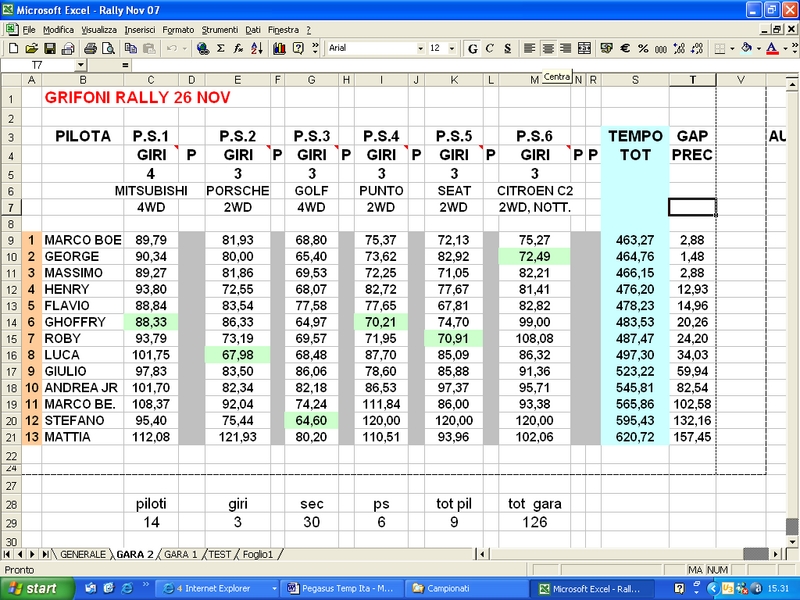The height and width of the screenshot is (600, 800).
Task: Open the borders style dropdown arrow
Action: 732,48
